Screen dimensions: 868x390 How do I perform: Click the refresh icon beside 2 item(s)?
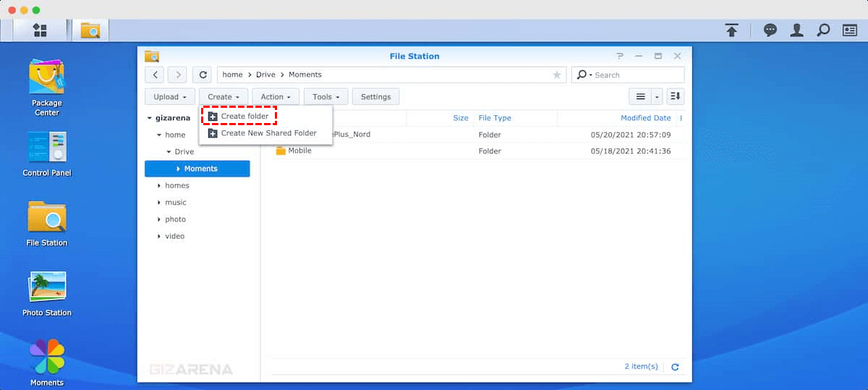675,367
